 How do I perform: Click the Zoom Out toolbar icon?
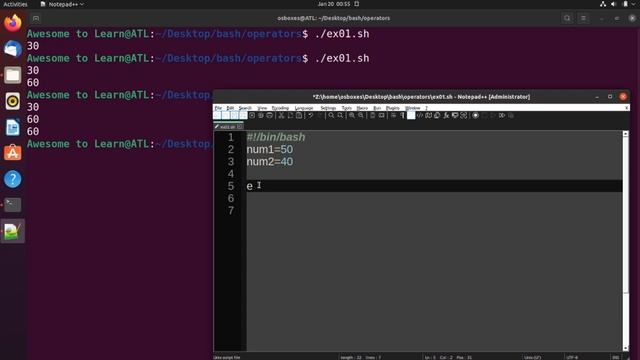361,116
